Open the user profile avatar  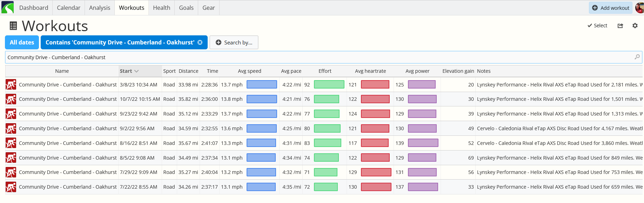[x=639, y=8]
